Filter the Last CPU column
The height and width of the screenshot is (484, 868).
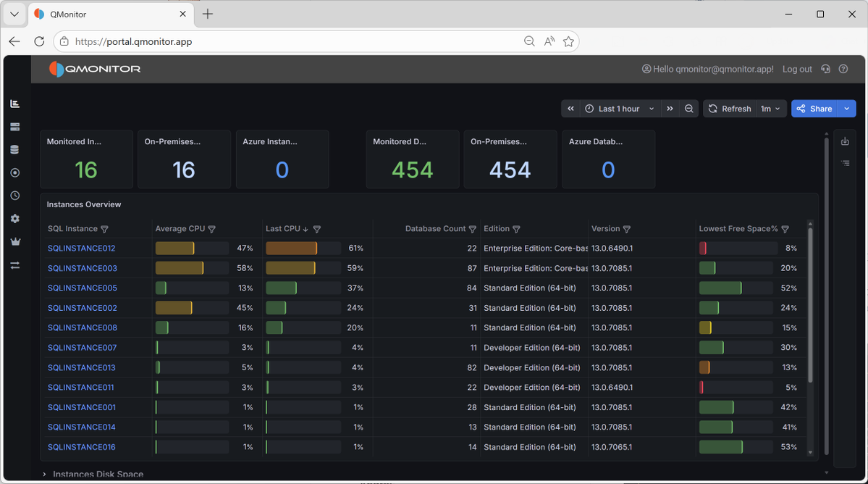click(316, 229)
